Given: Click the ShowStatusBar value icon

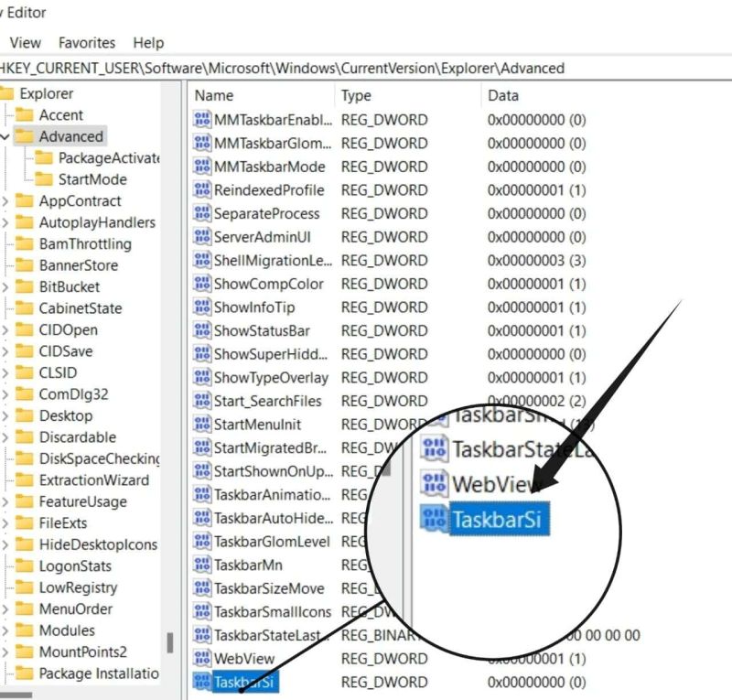Looking at the screenshot, I should tap(203, 331).
